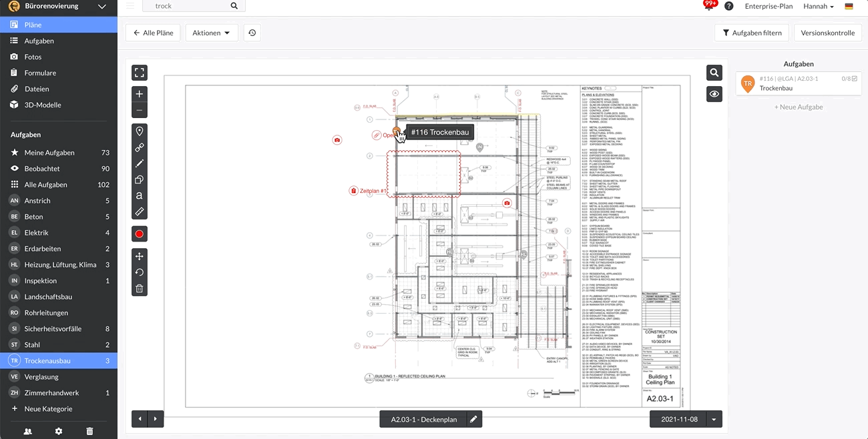Select the shapes tool
Viewport: 868px width, 439px height.
coord(139,179)
